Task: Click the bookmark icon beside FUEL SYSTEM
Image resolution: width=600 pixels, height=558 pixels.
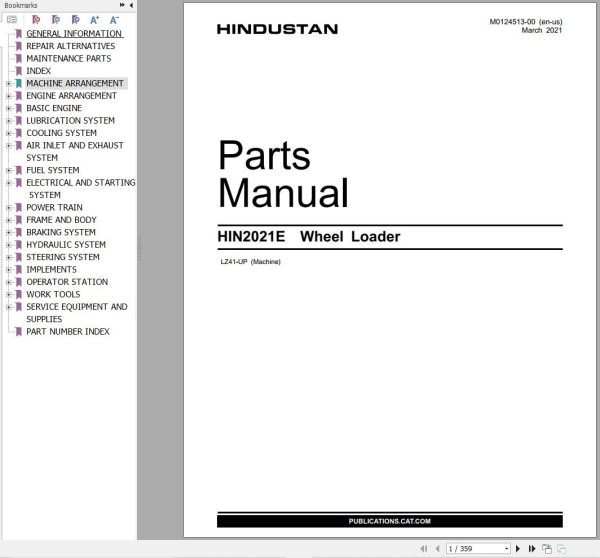Action: click(18, 170)
